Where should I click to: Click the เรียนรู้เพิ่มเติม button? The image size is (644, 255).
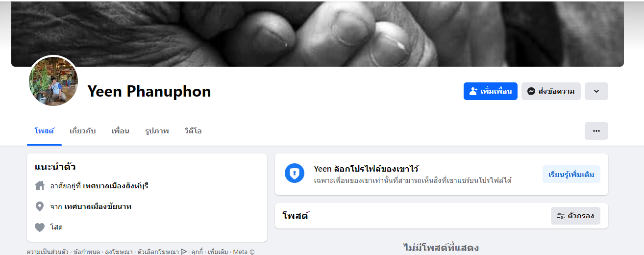click(571, 174)
